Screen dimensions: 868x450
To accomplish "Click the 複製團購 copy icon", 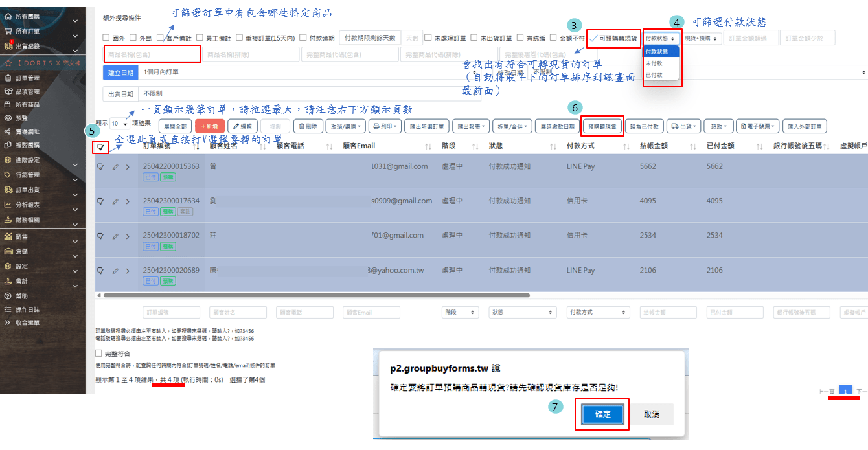I will point(8,145).
